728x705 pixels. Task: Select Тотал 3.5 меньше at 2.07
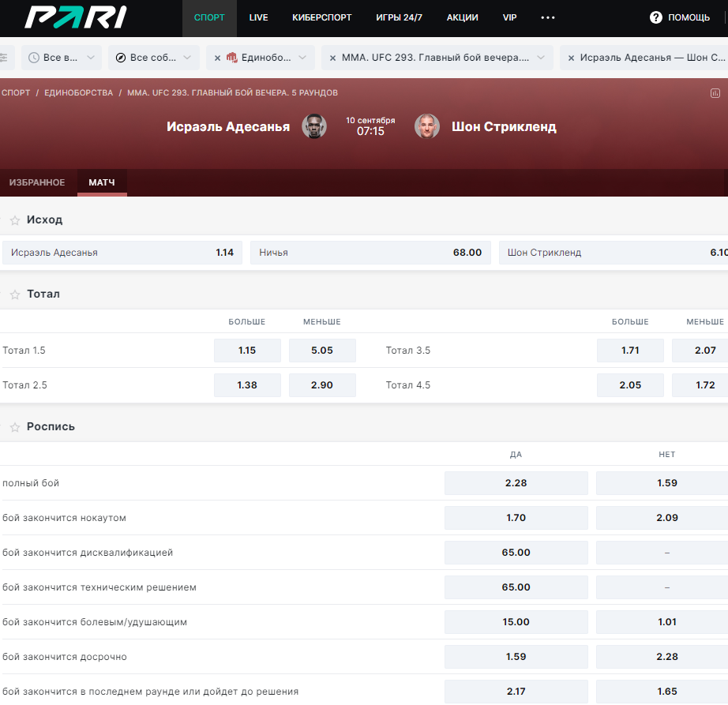tap(700, 351)
